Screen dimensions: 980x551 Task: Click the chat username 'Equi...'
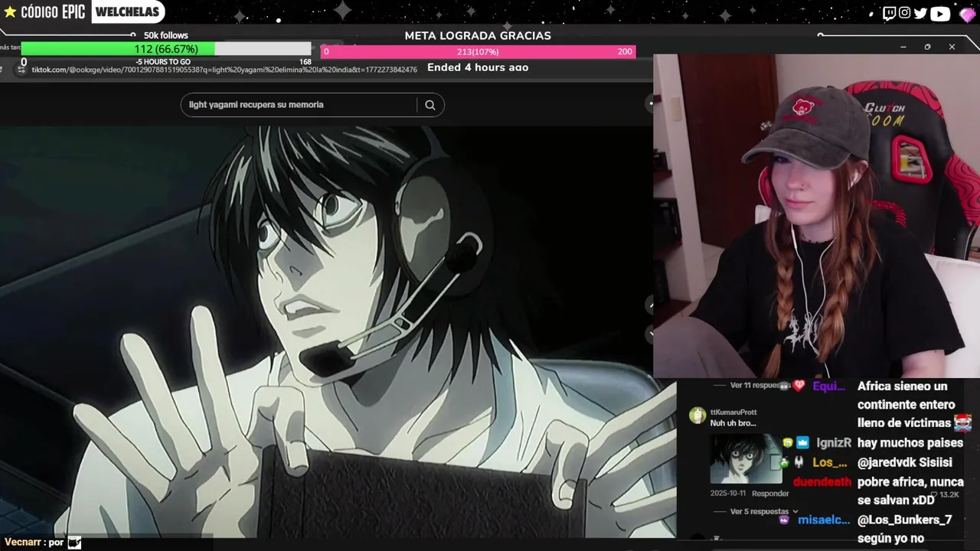828,386
